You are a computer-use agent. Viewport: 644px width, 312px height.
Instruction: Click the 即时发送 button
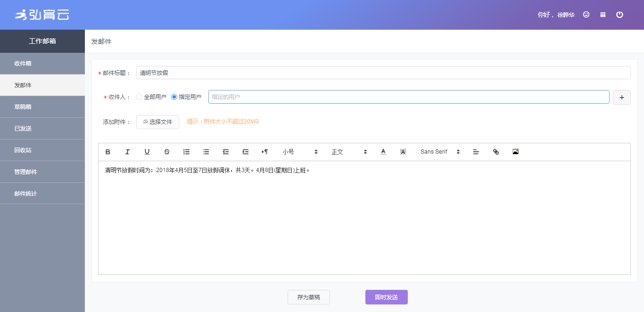click(x=386, y=297)
